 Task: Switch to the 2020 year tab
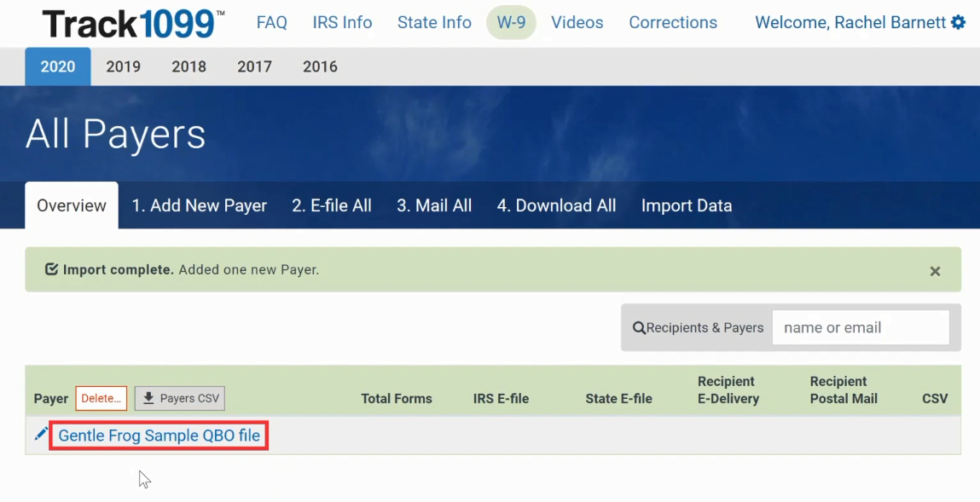click(x=58, y=66)
